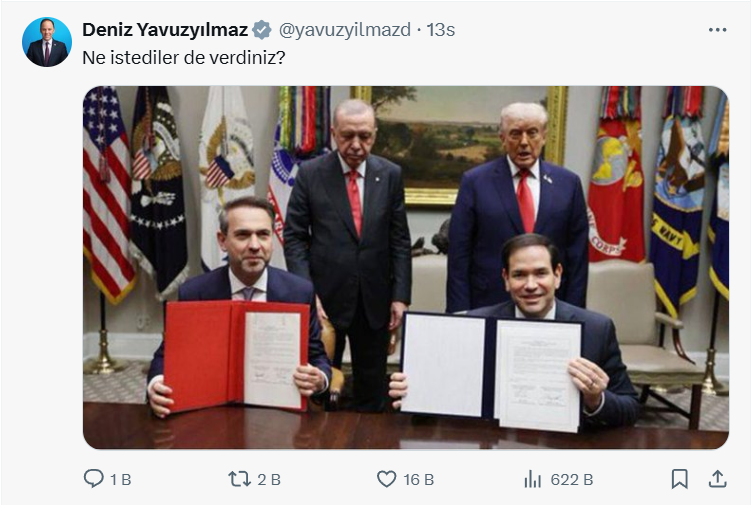Bookmark this tweet
This screenshot has height=505, width=751.
coord(679,479)
